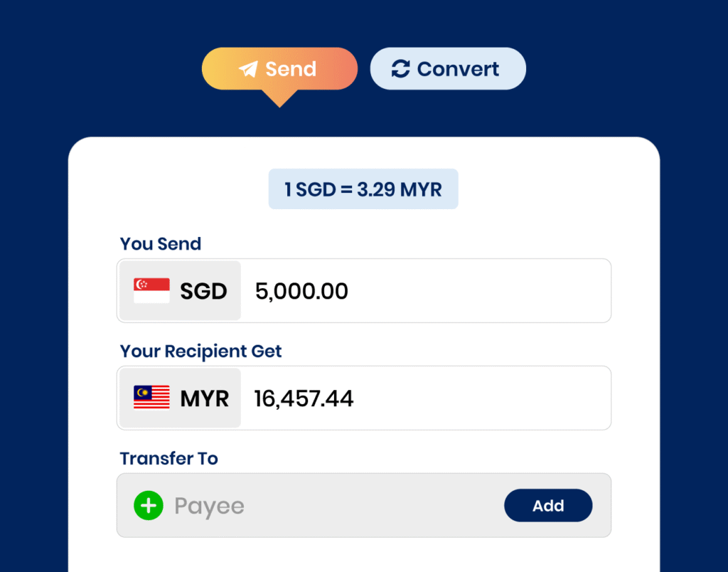Click the Your Recipient Get label
Image resolution: width=728 pixels, height=572 pixels.
coord(200,351)
